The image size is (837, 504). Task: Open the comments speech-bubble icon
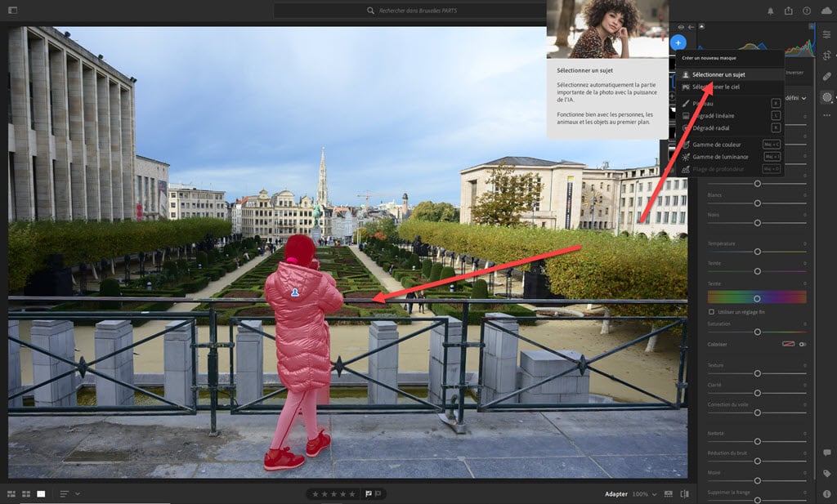(x=826, y=453)
